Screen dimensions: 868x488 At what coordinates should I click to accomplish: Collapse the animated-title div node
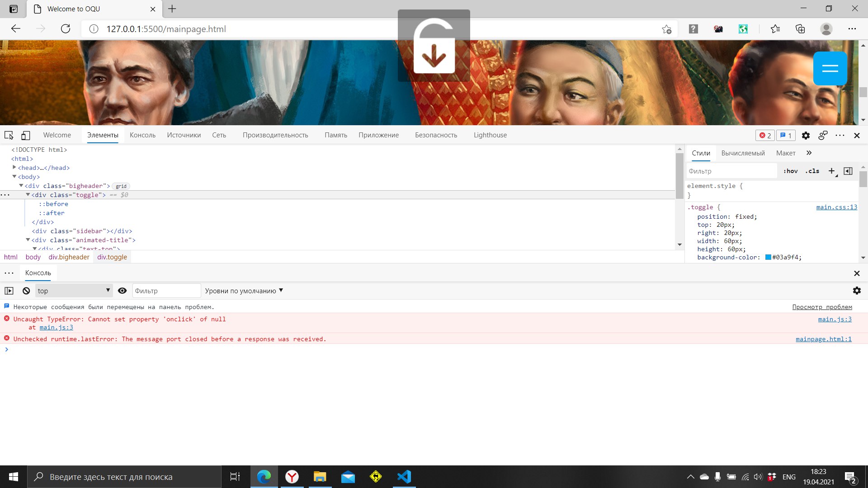point(28,239)
